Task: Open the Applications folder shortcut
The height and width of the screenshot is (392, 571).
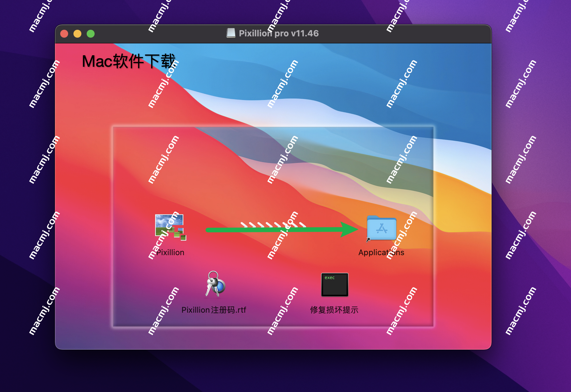Action: (x=381, y=228)
